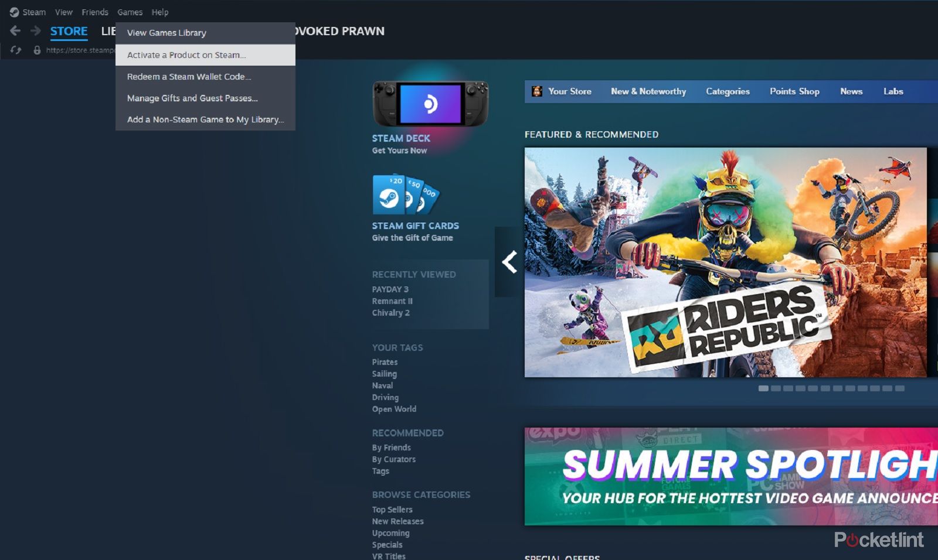Click the page reload icon

(16, 50)
